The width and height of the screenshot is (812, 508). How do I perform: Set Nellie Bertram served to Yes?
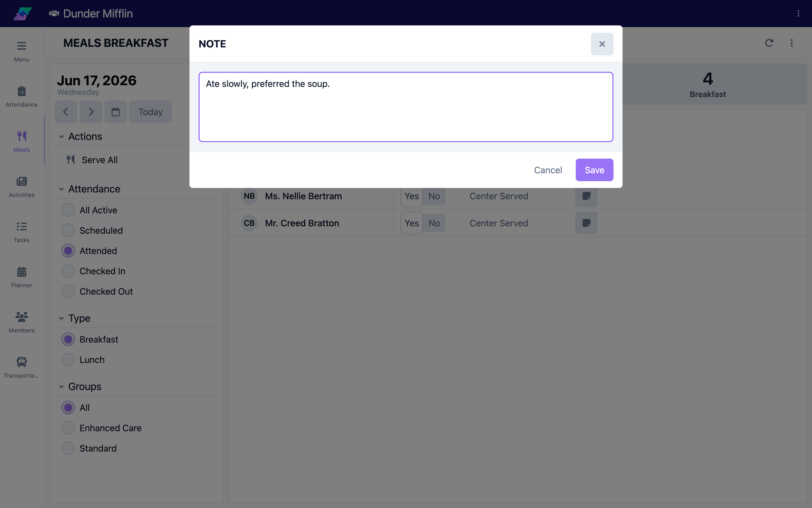pos(411,196)
